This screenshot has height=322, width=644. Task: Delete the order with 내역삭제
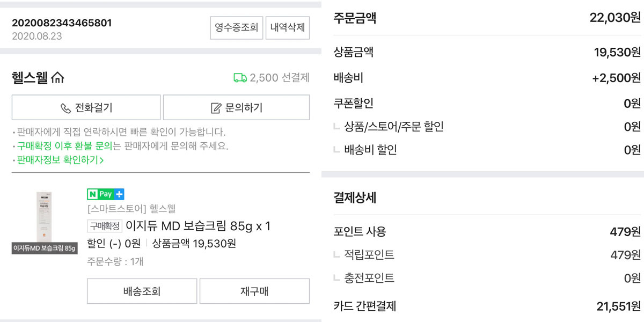[x=288, y=27]
